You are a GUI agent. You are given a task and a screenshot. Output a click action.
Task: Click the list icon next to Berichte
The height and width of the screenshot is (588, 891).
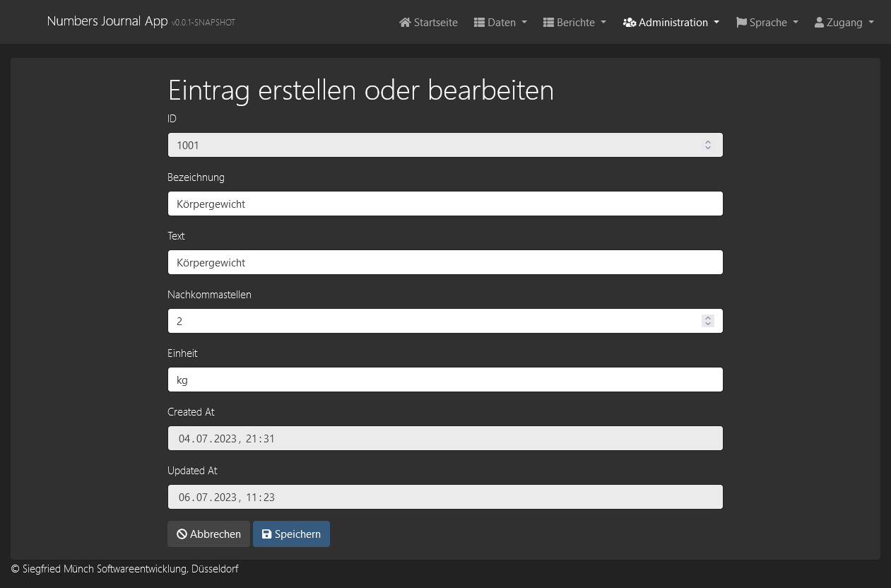(548, 23)
